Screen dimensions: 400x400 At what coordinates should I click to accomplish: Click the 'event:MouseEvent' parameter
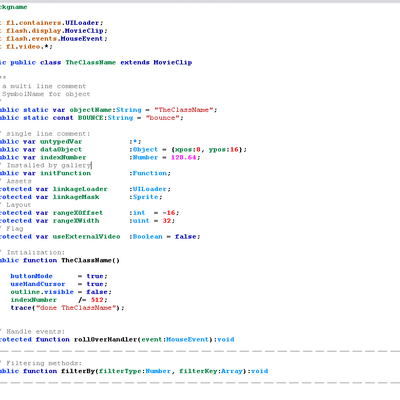point(175,339)
